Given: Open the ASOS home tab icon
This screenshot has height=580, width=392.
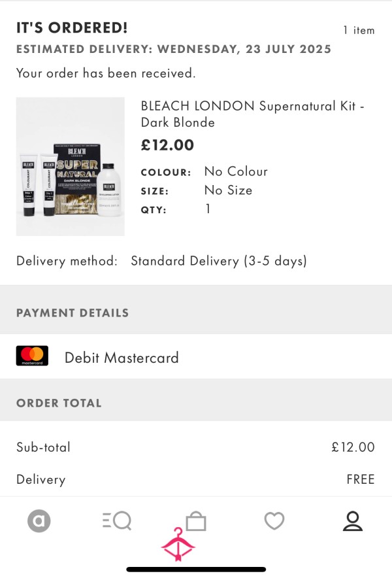Looking at the screenshot, I should [x=39, y=520].
